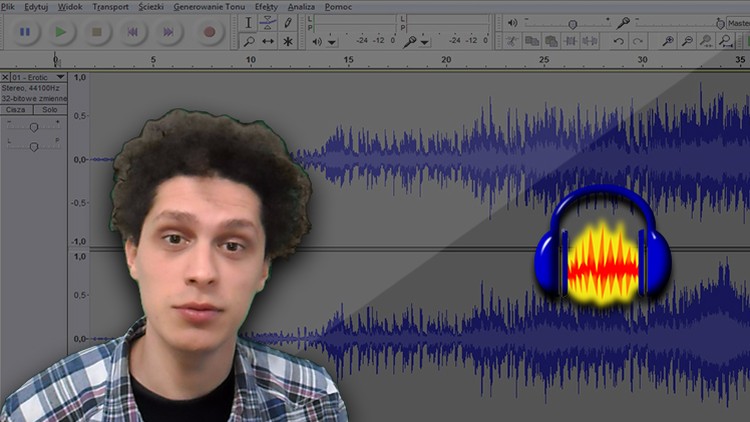The height and width of the screenshot is (422, 750).
Task: Open the Master input source dropdown
Action: click(738, 23)
